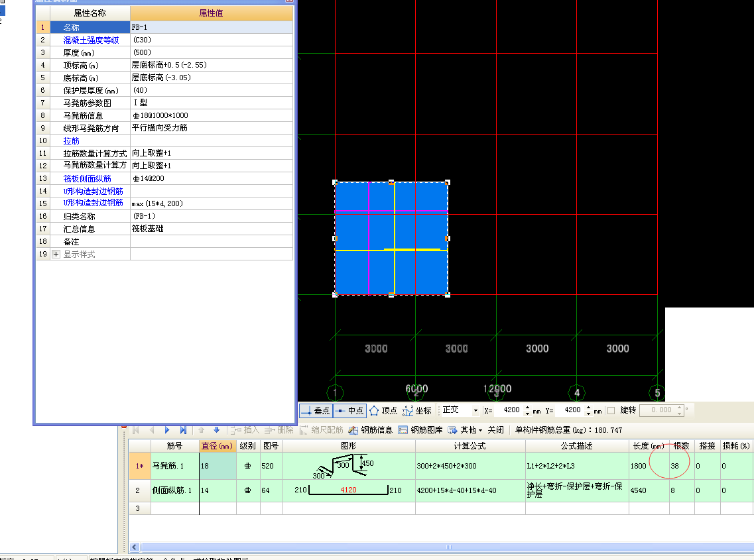Screen dimensions: 754x560
Task: Click the rebar table horizontal scrollbar thumb
Action: [448, 547]
